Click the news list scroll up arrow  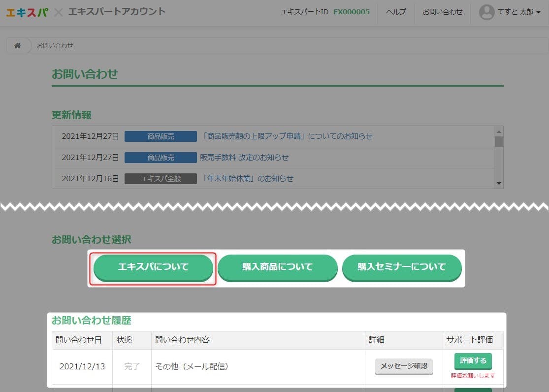click(x=499, y=131)
